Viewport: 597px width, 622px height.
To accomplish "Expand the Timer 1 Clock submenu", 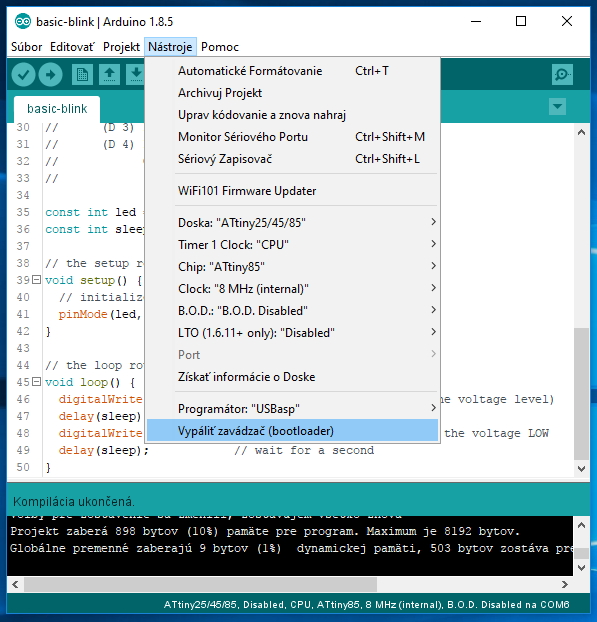I will tap(306, 244).
